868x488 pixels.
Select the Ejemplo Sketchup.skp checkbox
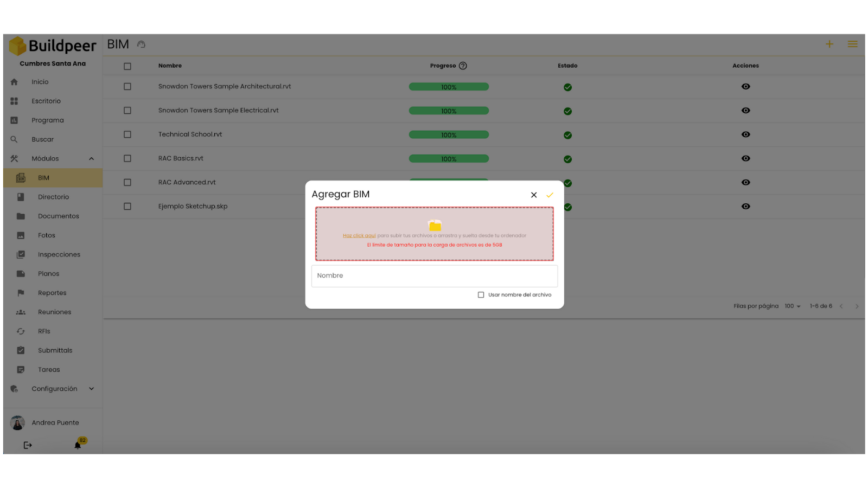[127, 207]
